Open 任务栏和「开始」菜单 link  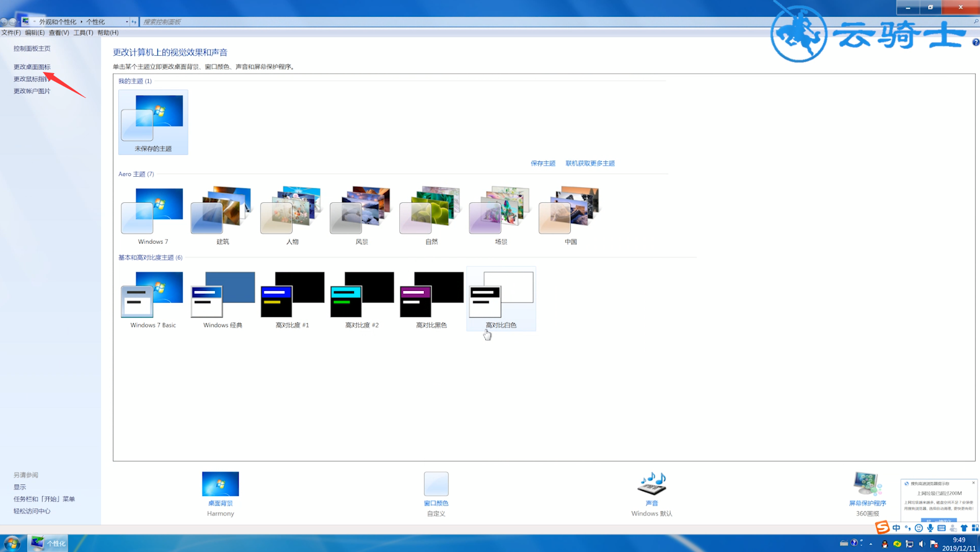44,499
